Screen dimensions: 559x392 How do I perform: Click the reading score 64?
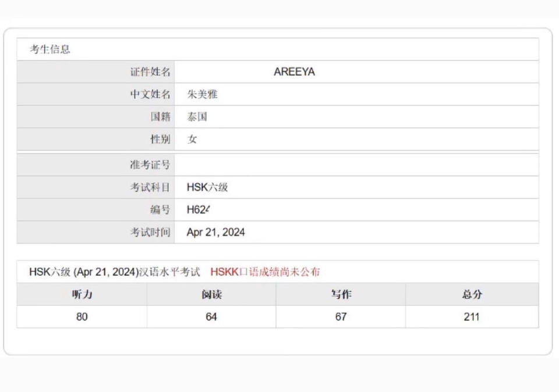coord(211,317)
